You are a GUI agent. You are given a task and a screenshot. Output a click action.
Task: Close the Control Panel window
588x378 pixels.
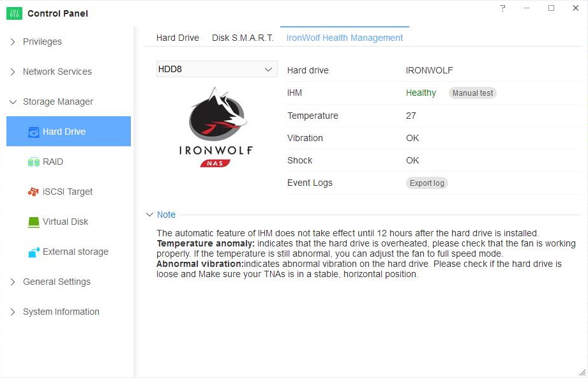click(x=576, y=8)
